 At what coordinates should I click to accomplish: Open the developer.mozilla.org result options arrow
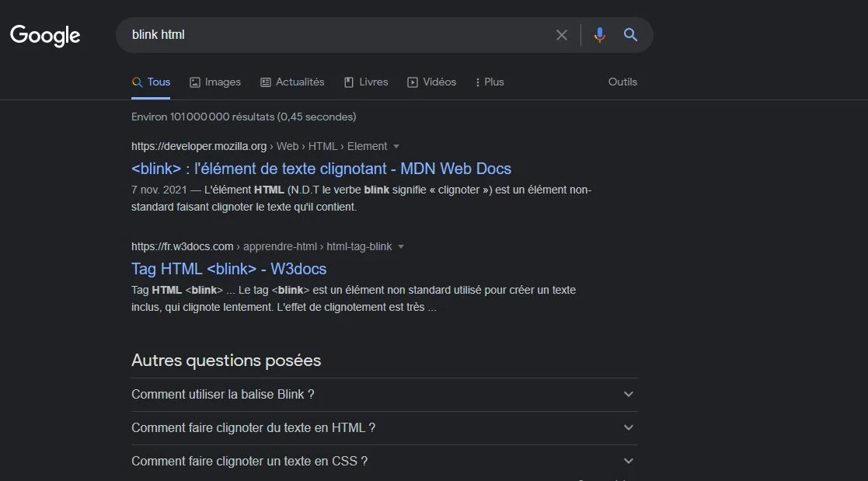point(396,147)
